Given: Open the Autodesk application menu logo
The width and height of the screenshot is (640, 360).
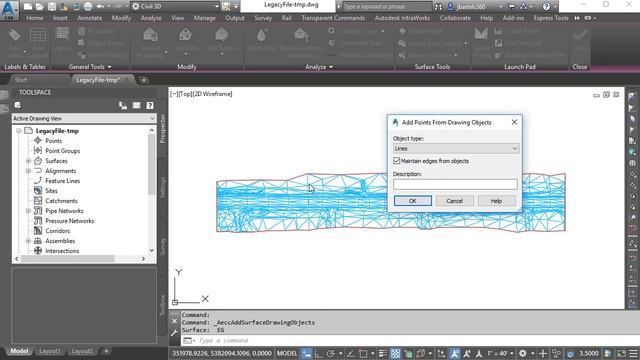Looking at the screenshot, I should pos(9,10).
